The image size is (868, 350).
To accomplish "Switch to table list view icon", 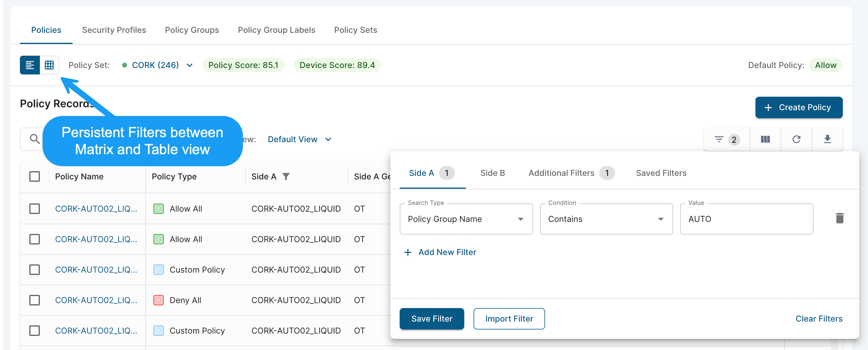I will point(30,65).
